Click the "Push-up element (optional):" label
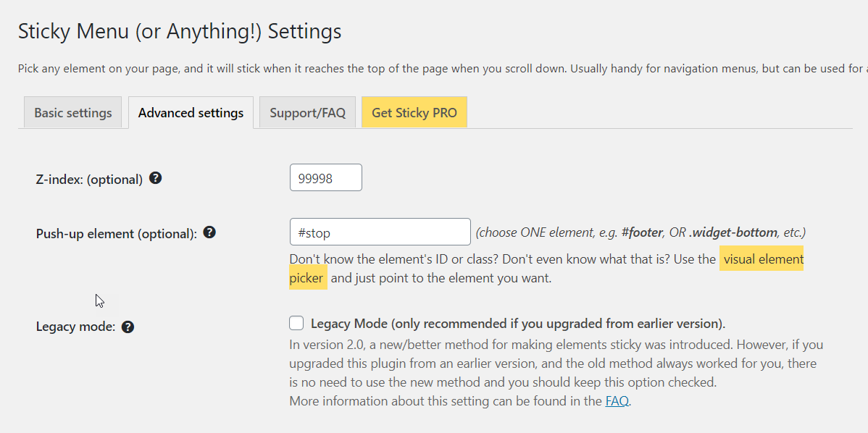This screenshot has height=433, width=868. [116, 233]
